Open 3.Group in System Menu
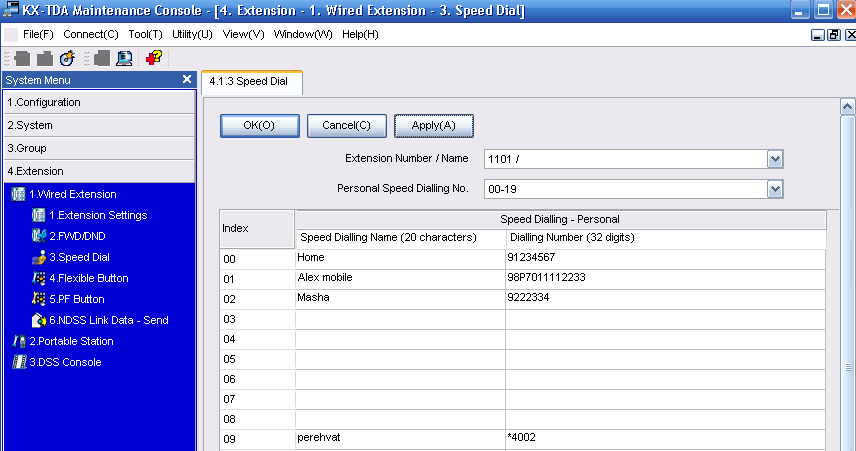Image resolution: width=856 pixels, height=451 pixels. tap(99, 148)
